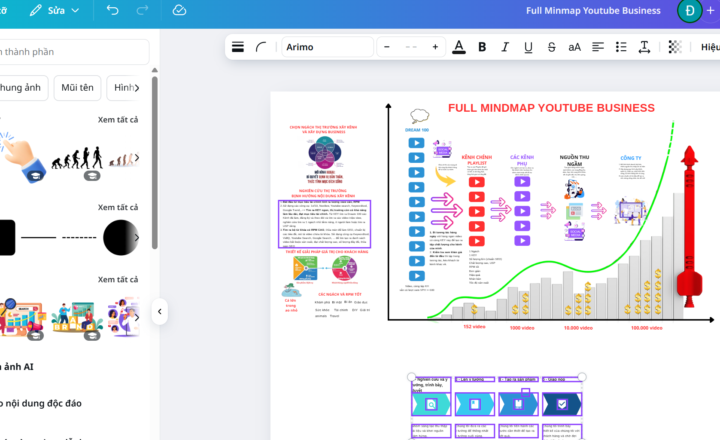
Task: Open the Đ account avatar
Action: 690,11
